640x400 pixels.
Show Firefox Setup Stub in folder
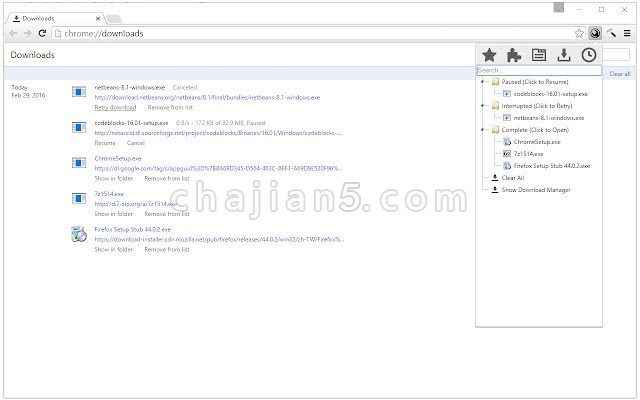pyautogui.click(x=113, y=249)
